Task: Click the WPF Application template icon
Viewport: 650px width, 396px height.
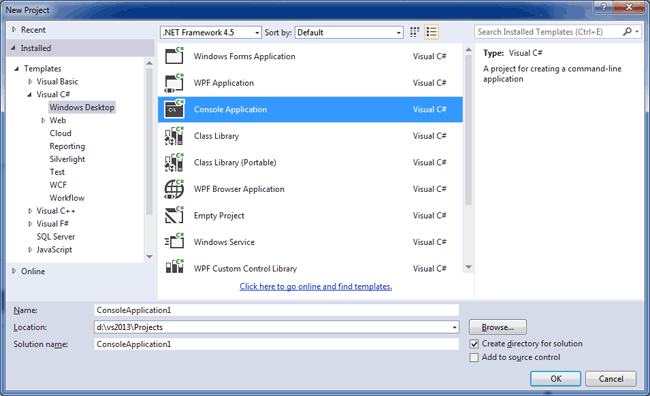Action: 174,83
